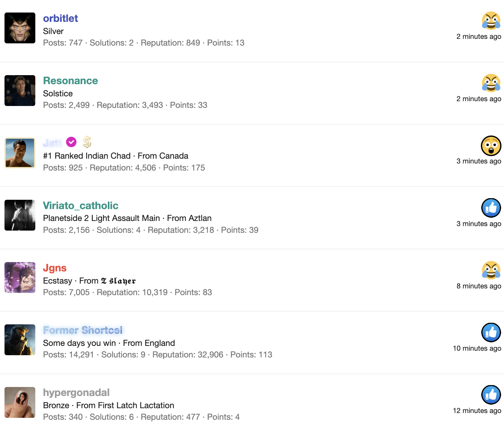This screenshot has height=422, width=504.
Task: Click the shocked wow emoji reaction icon
Action: pos(491,145)
